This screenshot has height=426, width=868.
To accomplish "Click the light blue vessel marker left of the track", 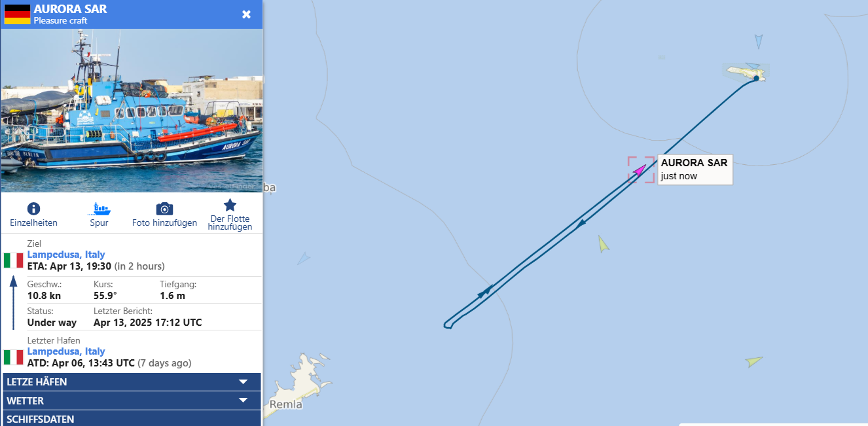I will (x=304, y=258).
